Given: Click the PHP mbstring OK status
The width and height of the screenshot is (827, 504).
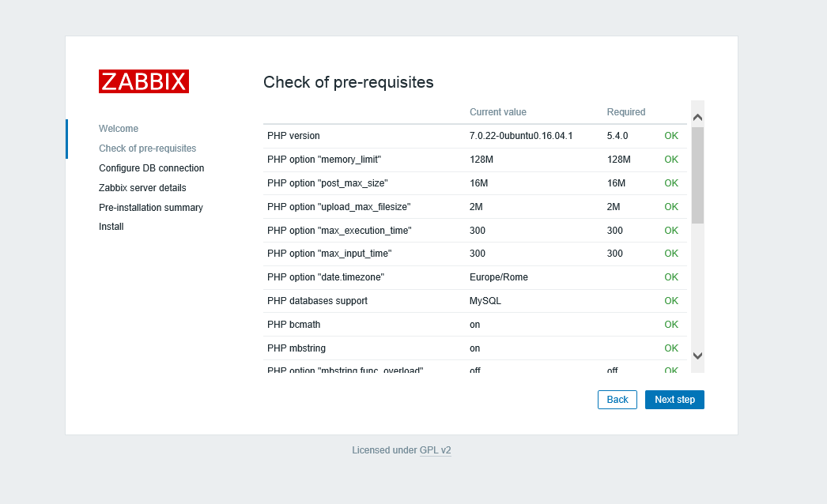Looking at the screenshot, I should click(x=671, y=348).
